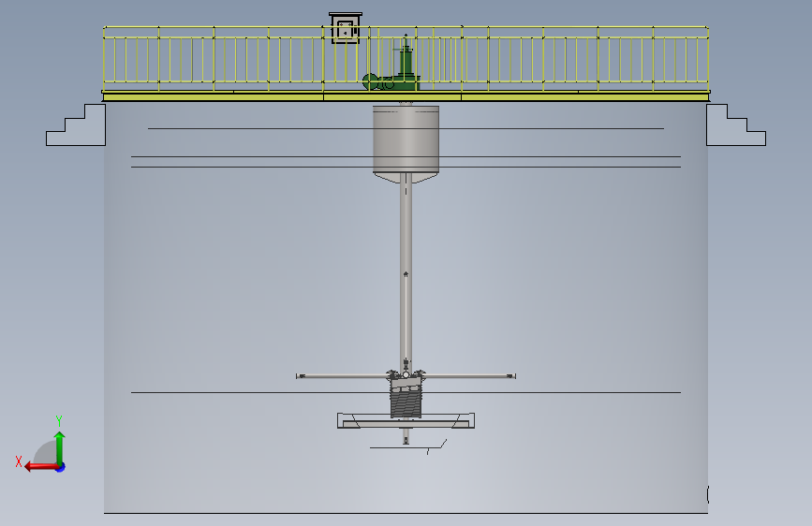The image size is (812, 526).
Task: Select the threaded impeller hub near the shaft bottom
Action: tap(406, 400)
